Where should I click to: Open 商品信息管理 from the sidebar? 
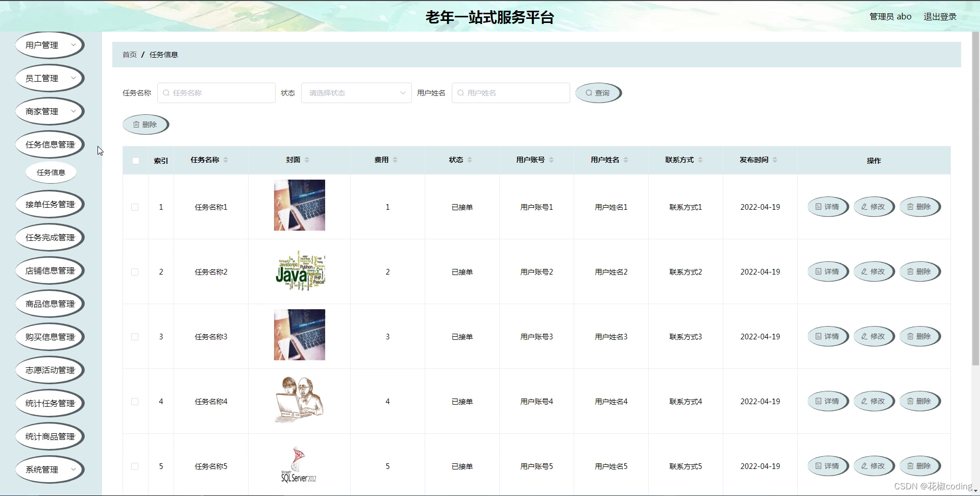(x=50, y=303)
